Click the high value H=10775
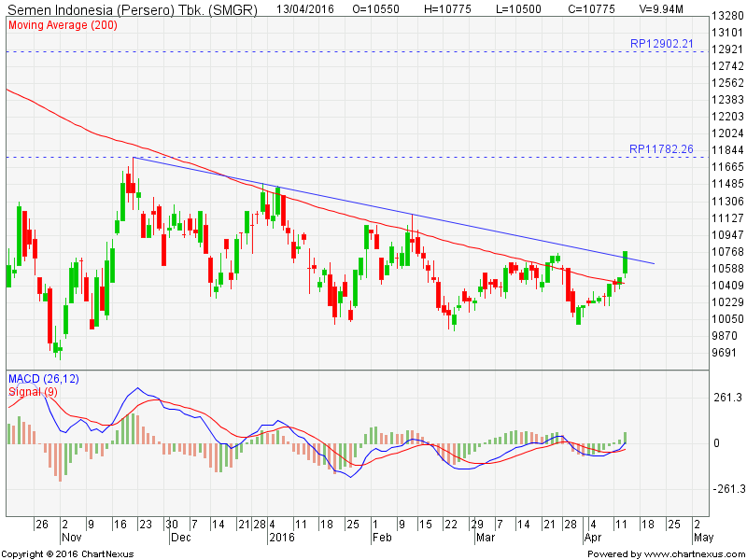747x560 pixels. pyautogui.click(x=447, y=9)
